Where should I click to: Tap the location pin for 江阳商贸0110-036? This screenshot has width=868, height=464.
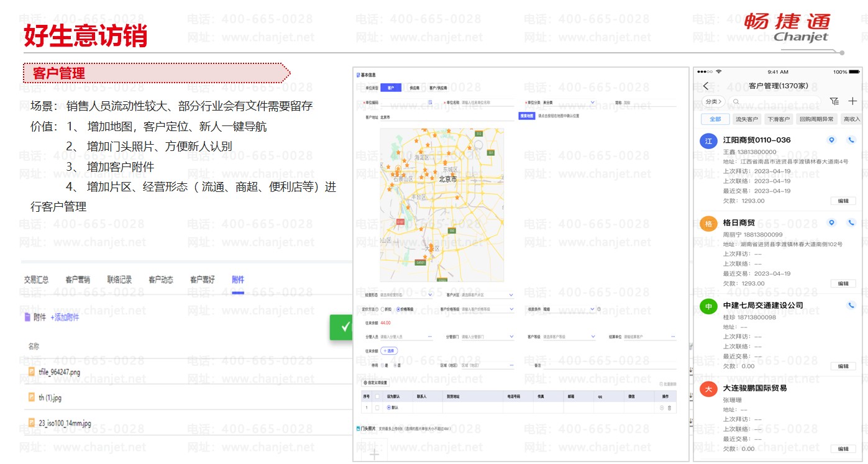(831, 140)
